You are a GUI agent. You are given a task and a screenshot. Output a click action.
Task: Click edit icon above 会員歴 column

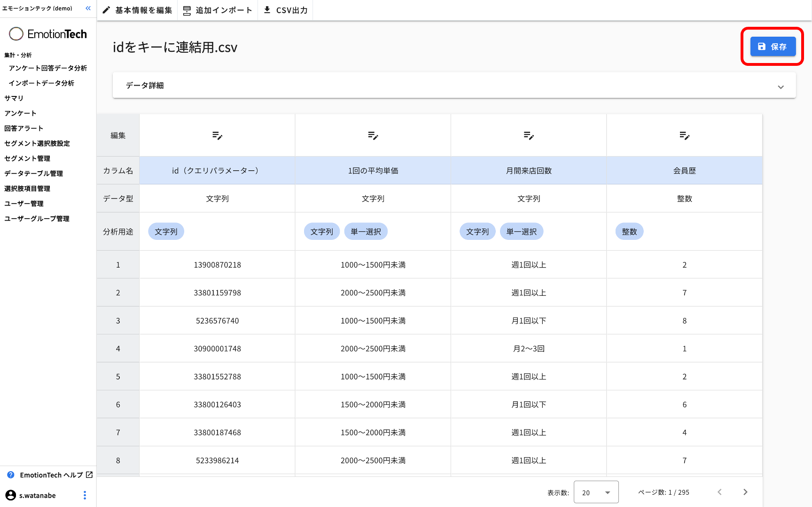(684, 136)
